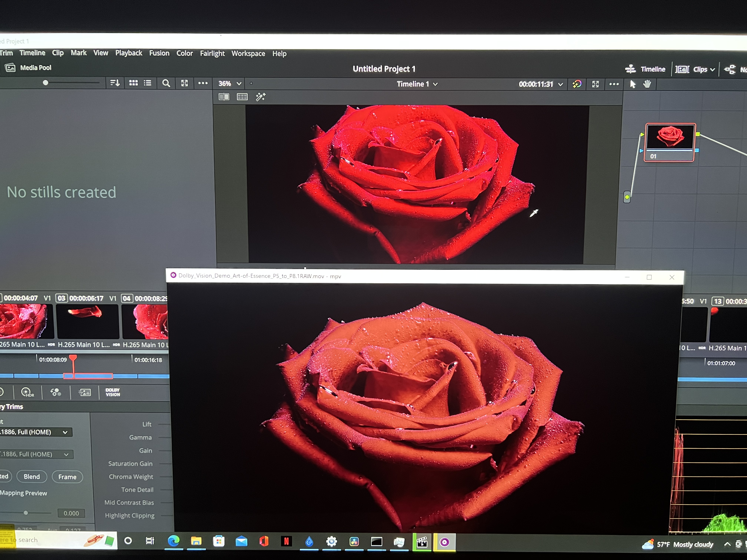Open the Clips filter dropdown arrow
Screen dimensions: 747x560
[712, 69]
